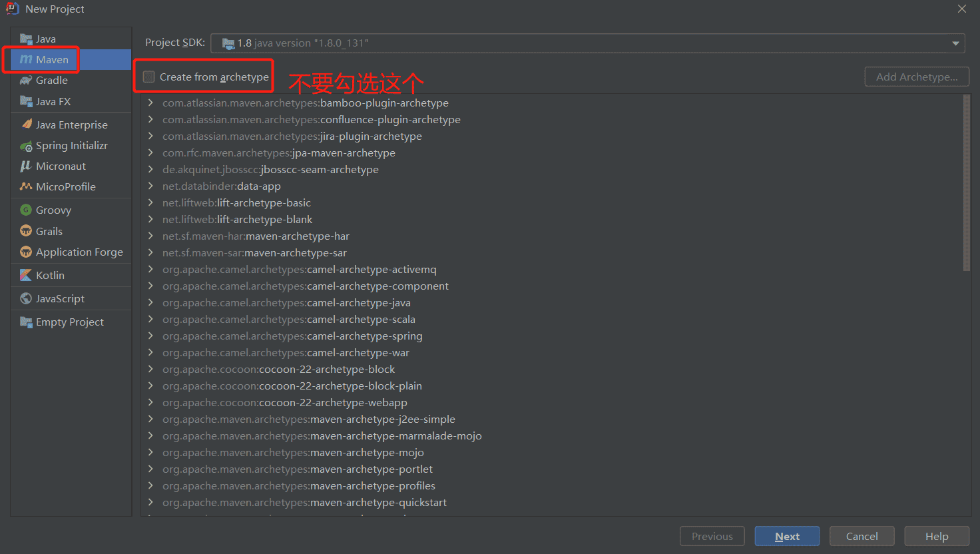Expand bamboo-plugin-archetype node

[151, 103]
